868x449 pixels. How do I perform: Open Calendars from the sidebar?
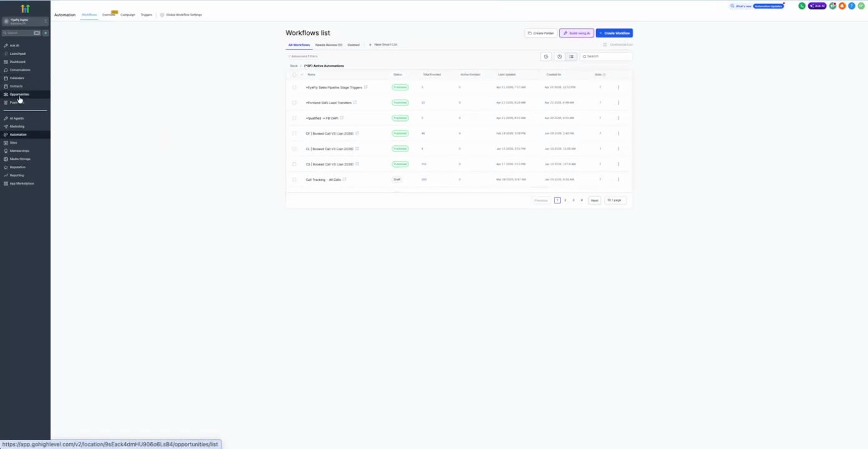click(x=17, y=78)
